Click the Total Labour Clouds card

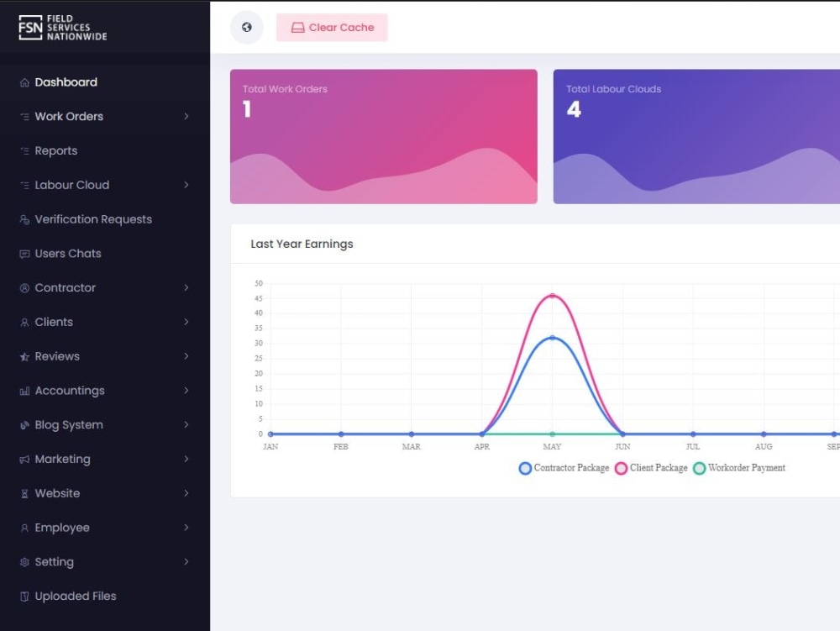(x=696, y=137)
